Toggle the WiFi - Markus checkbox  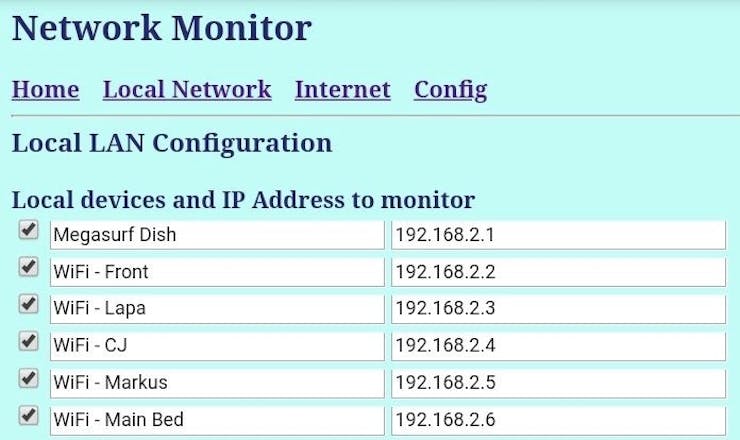[28, 379]
